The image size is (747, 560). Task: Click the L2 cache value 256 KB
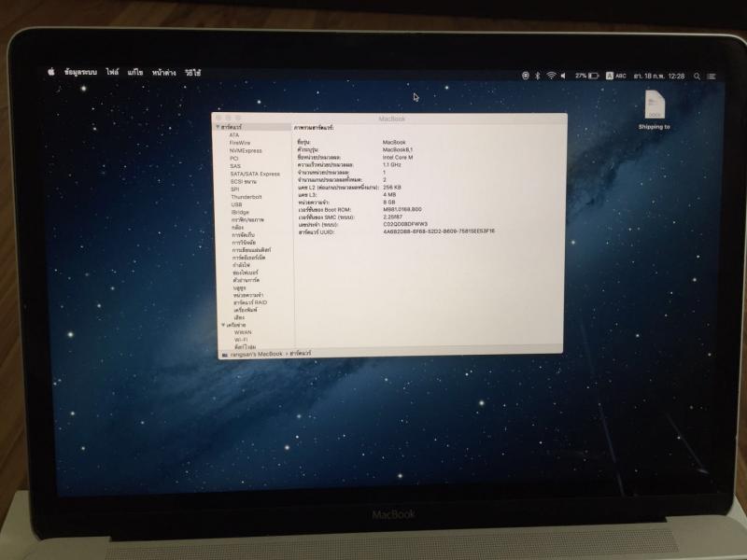coord(392,188)
